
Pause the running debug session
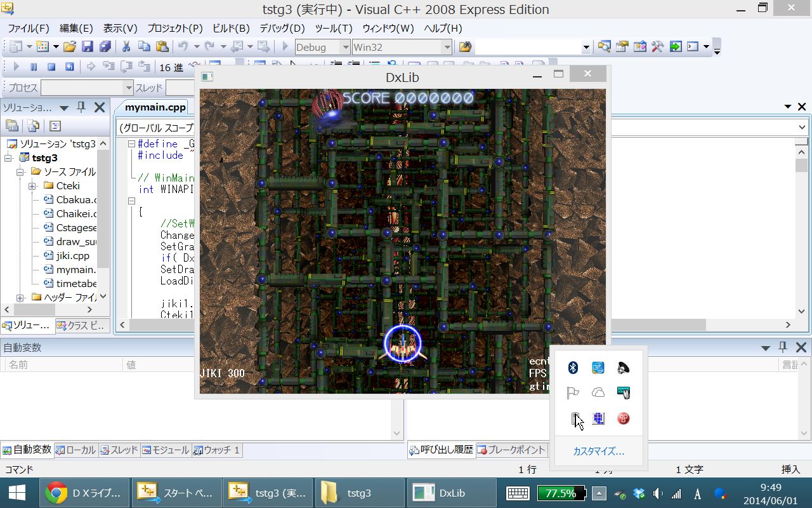click(34, 67)
